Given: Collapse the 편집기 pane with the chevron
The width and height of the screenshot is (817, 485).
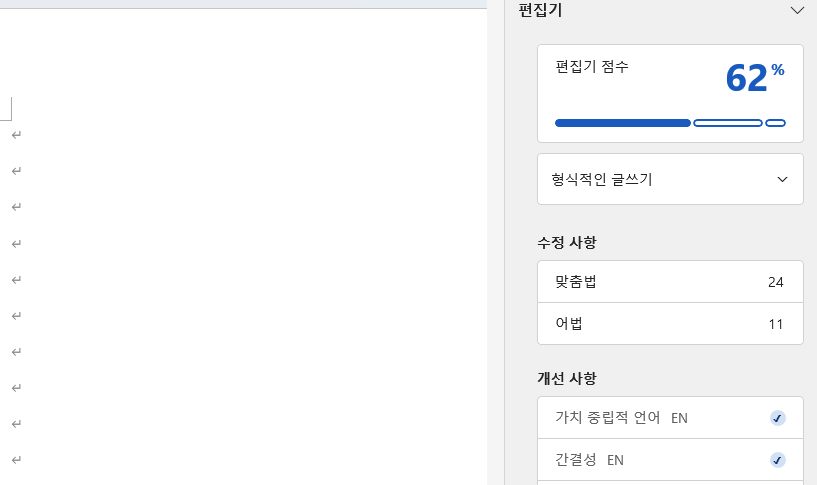Looking at the screenshot, I should click(797, 11).
